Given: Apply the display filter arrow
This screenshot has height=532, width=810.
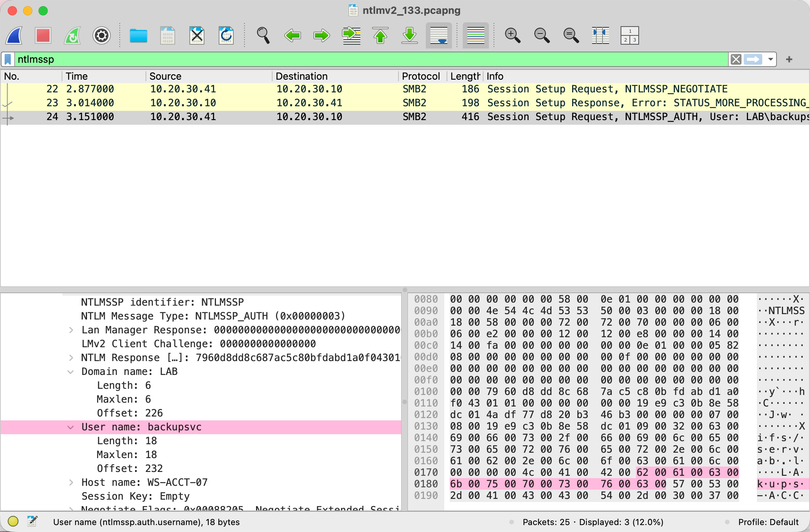Looking at the screenshot, I should tap(753, 59).
